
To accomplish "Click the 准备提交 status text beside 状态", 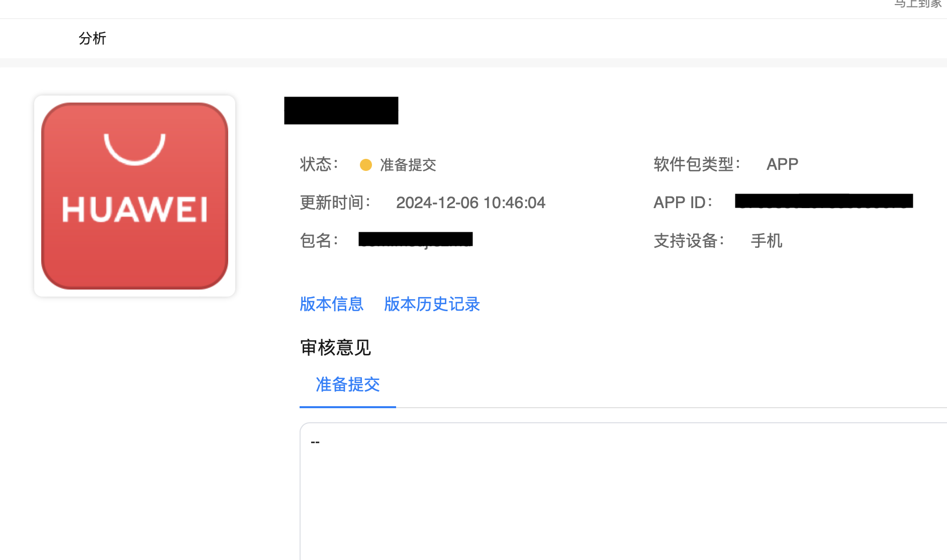I will [408, 165].
